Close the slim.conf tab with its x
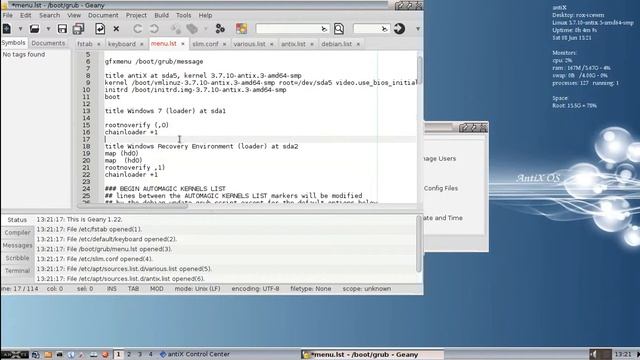Viewport: 640px width, 360px height. (x=224, y=44)
